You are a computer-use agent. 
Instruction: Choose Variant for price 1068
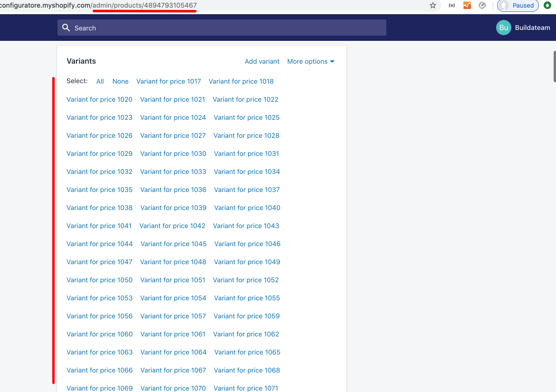247,370
